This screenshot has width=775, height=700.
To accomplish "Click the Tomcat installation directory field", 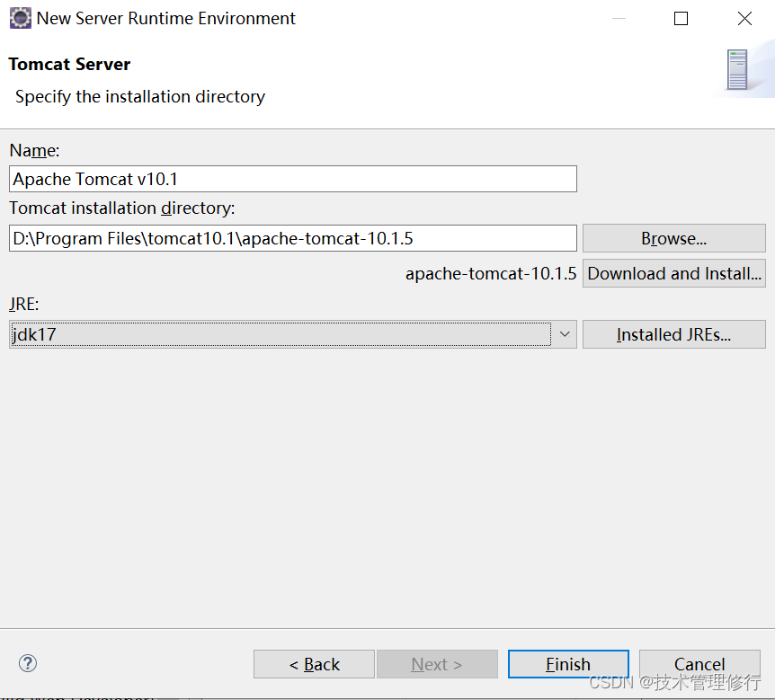I will tap(292, 239).
